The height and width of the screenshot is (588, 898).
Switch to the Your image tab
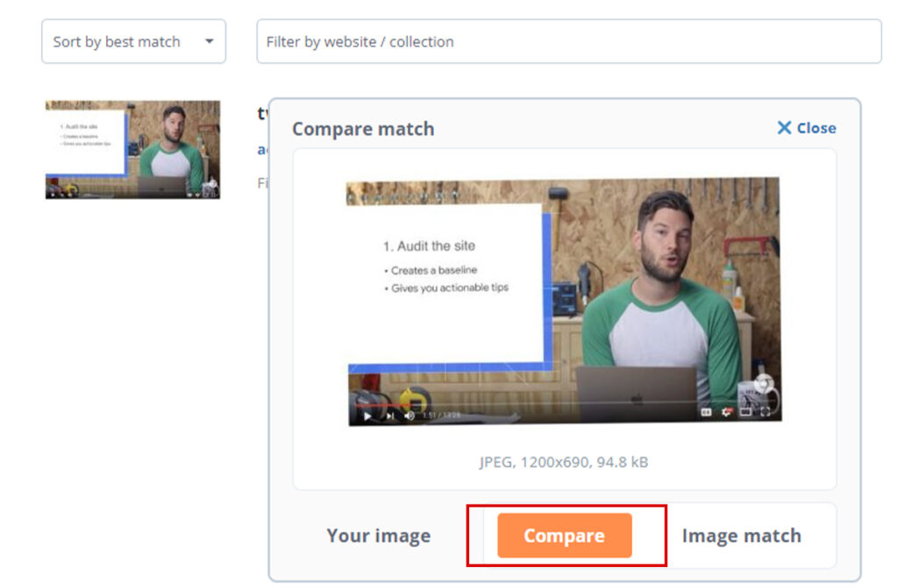(377, 535)
